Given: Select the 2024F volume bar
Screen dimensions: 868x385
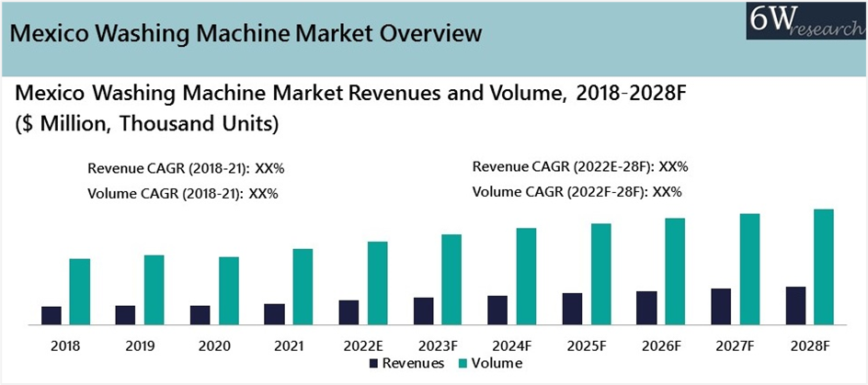Looking at the screenshot, I should coord(526,276).
